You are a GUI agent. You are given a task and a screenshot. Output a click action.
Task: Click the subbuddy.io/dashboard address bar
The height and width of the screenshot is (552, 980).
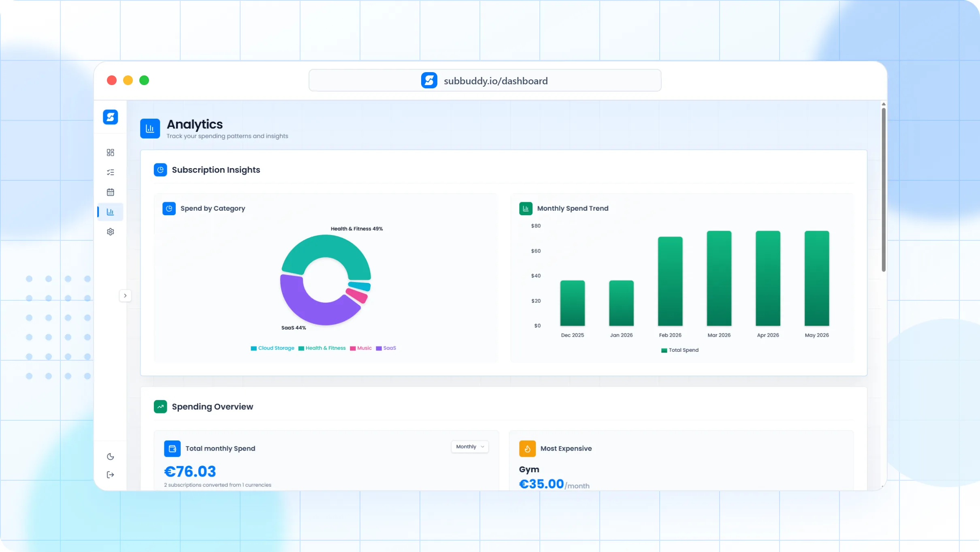pyautogui.click(x=485, y=80)
